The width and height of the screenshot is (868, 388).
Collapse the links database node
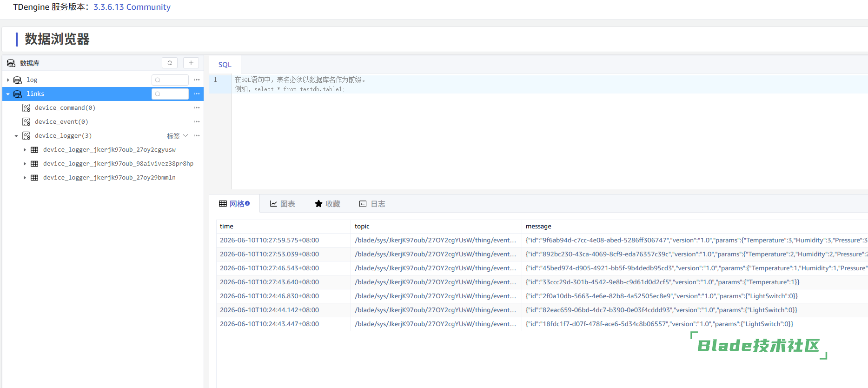(8, 94)
